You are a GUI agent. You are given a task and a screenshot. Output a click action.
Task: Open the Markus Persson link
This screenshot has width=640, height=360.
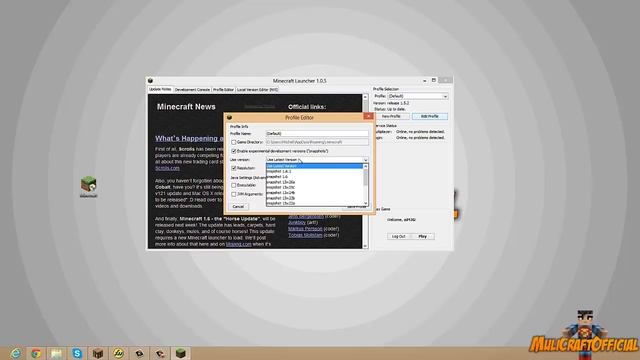click(x=305, y=229)
